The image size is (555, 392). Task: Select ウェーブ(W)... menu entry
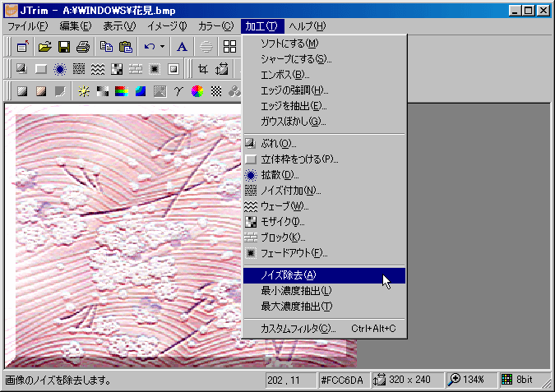[324, 206]
